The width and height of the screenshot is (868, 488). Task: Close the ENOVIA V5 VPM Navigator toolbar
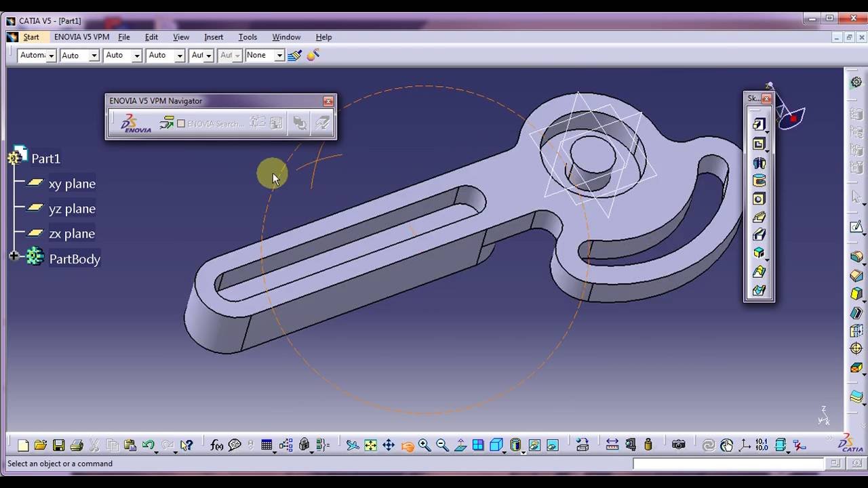pos(328,101)
